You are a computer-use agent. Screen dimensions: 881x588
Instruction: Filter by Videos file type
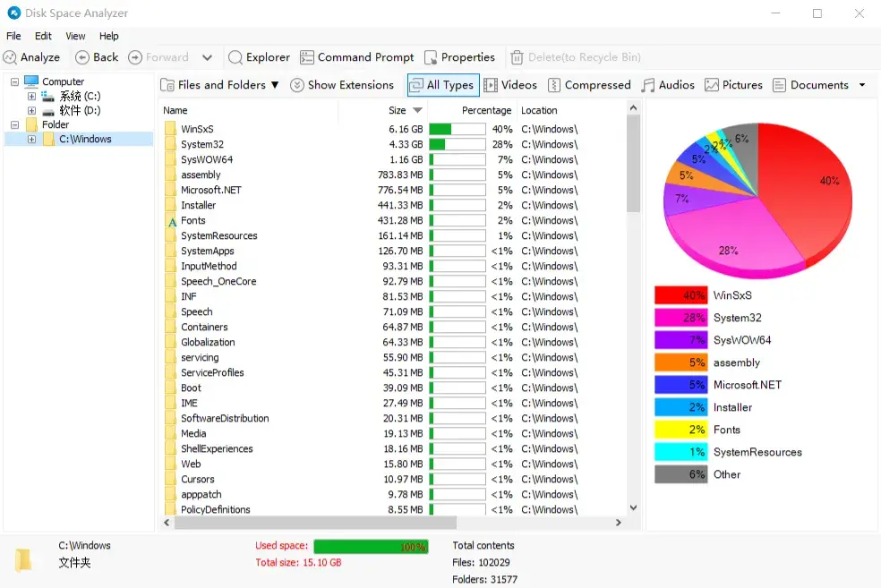[510, 85]
